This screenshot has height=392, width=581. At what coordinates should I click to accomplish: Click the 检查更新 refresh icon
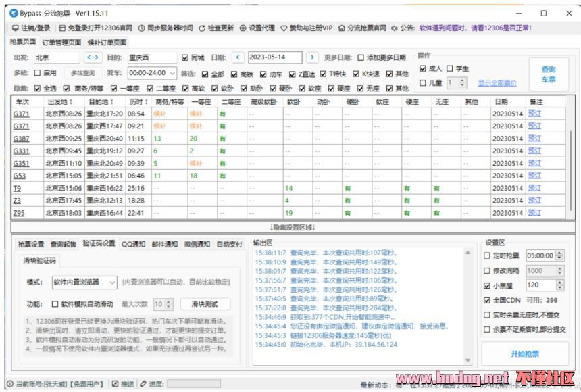pos(202,28)
